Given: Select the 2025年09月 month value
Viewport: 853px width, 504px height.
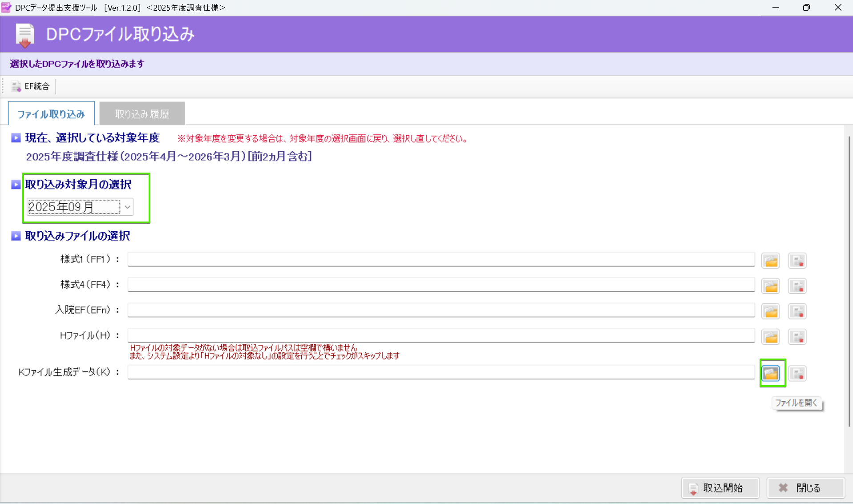Looking at the screenshot, I should point(74,207).
